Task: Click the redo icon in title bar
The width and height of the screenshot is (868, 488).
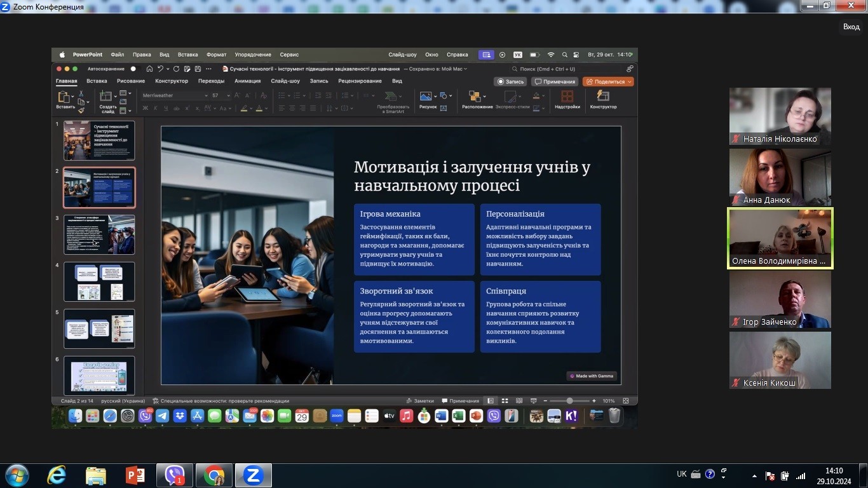Action: [177, 69]
